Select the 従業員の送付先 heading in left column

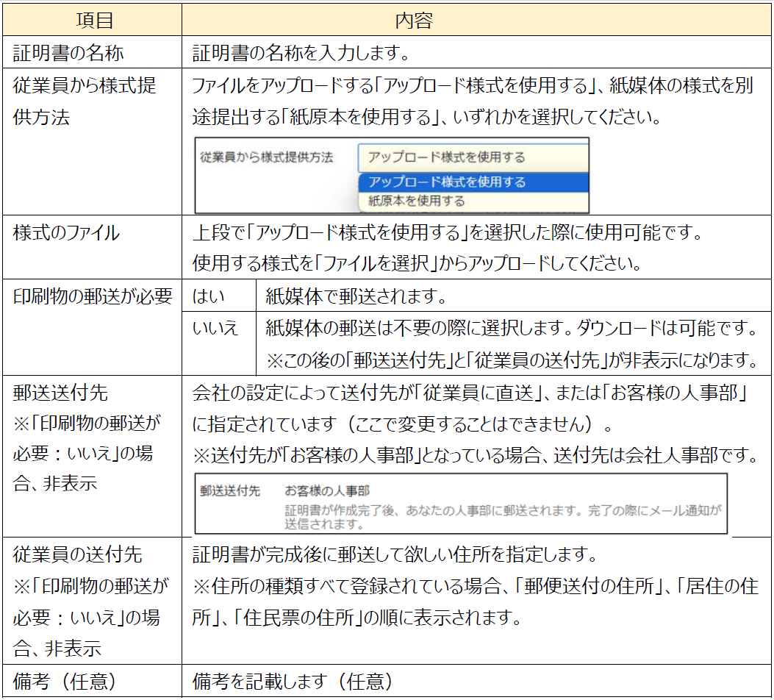(x=78, y=554)
